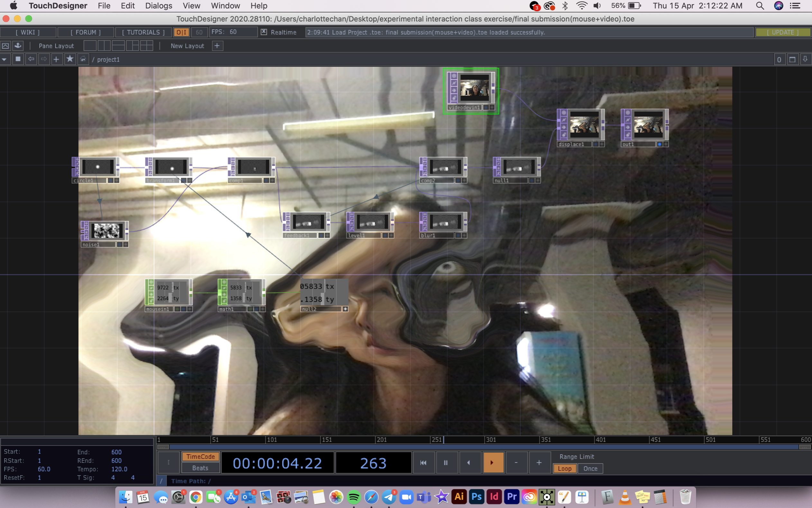Image resolution: width=812 pixels, height=508 pixels.
Task: Open the pane type dropdown arrow
Action: click(5, 60)
